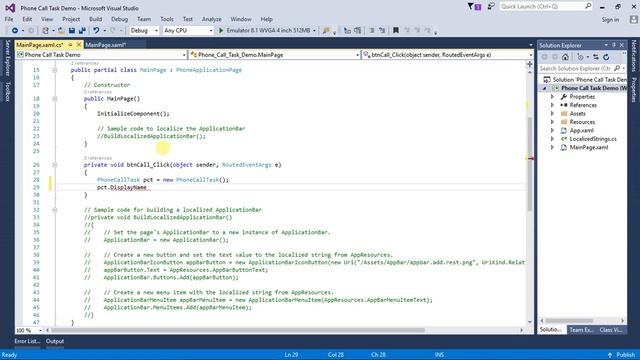640x360 pixels.
Task: Click the Navigate Backward toolbar arrow
Action: [15, 31]
